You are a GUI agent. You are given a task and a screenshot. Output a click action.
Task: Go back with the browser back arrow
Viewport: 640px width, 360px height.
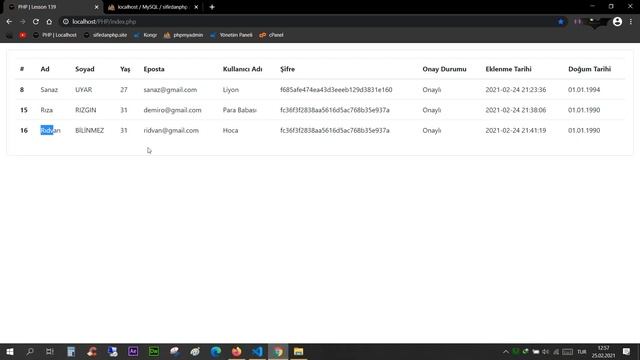pos(9,22)
